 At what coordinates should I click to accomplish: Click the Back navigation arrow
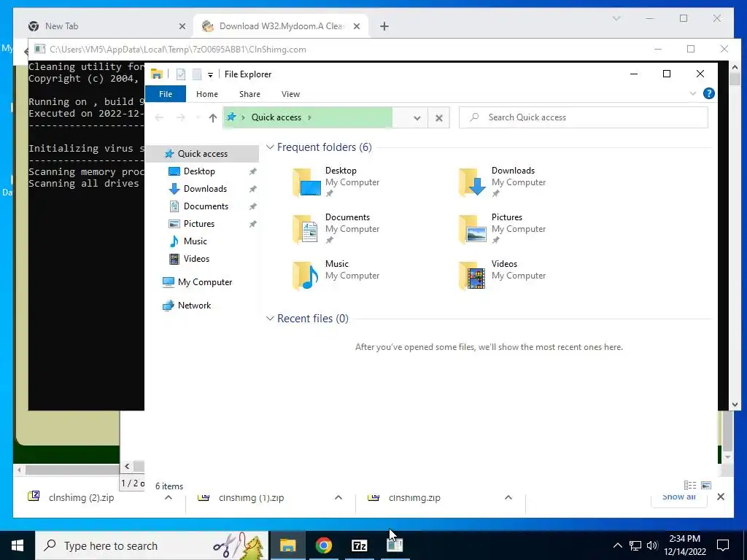[159, 117]
